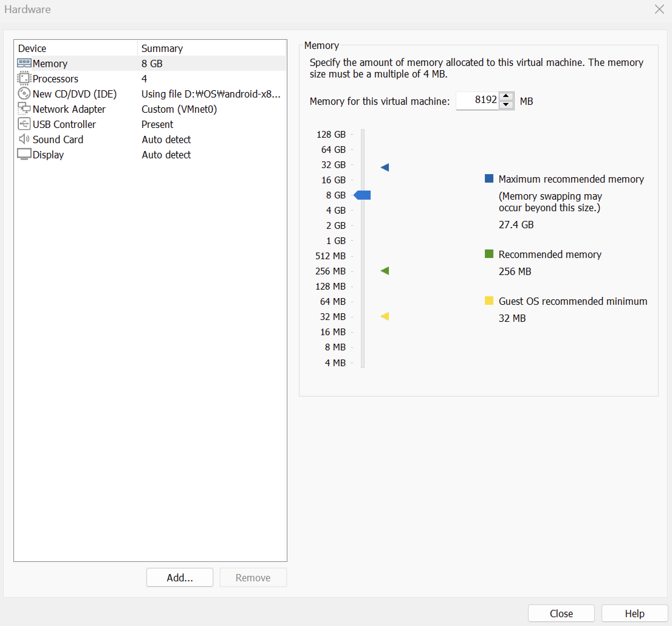The width and height of the screenshot is (672, 626).
Task: Select the New CD/DVD disc icon
Action: pos(24,94)
